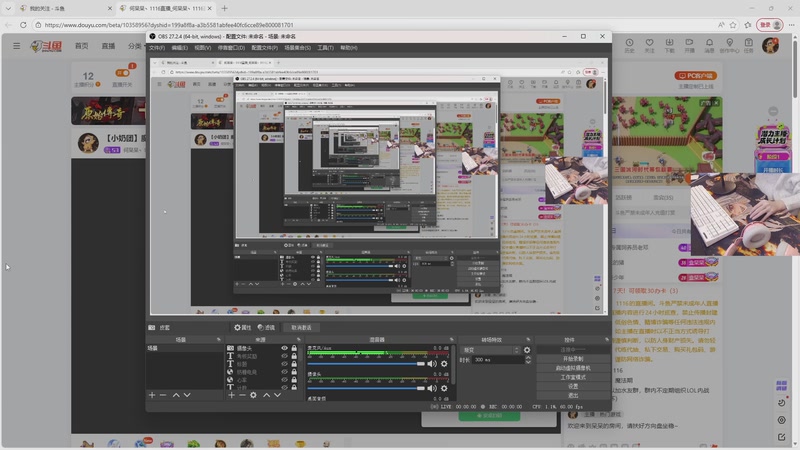
Task: Open Douyu 下载 download icon
Action: click(669, 45)
